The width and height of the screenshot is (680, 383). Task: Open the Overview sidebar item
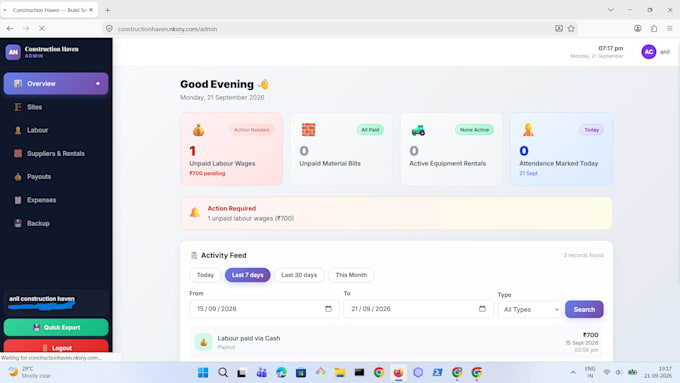[56, 83]
